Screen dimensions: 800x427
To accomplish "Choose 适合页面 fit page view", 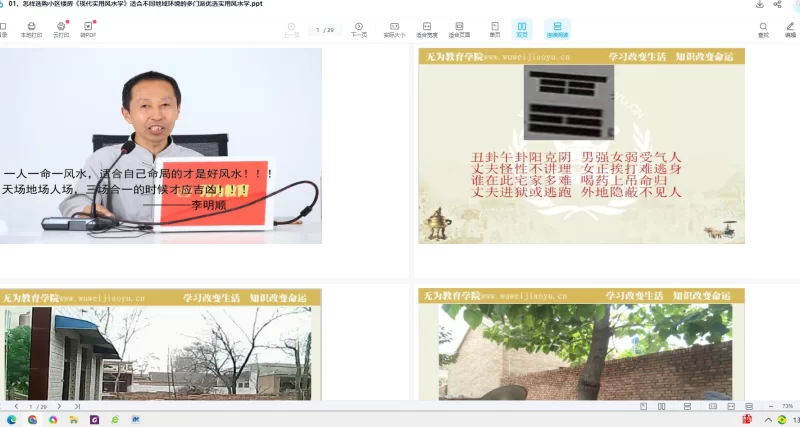I will [x=458, y=28].
